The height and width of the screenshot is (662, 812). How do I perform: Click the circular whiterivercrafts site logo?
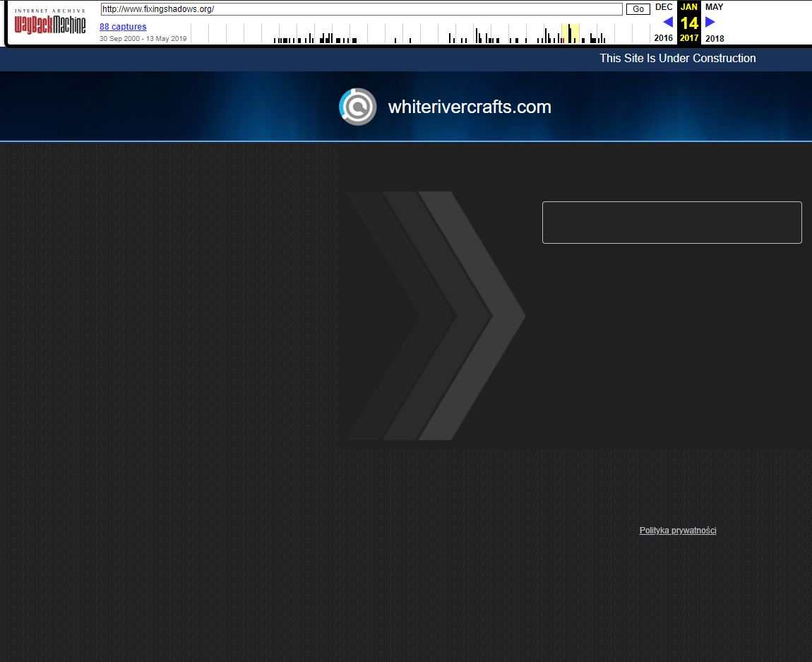click(357, 107)
